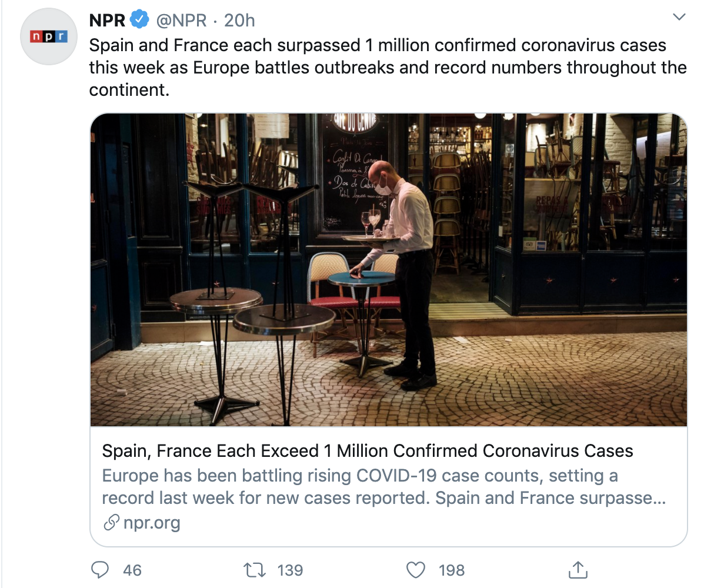Image resolution: width=704 pixels, height=588 pixels.
Task: Open the article photo of the waiter
Action: click(388, 269)
